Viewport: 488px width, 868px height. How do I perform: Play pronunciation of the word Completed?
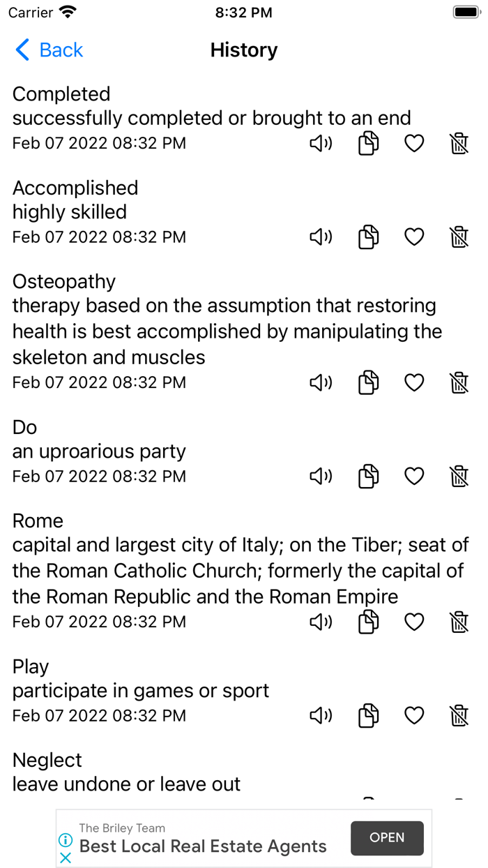[320, 143]
